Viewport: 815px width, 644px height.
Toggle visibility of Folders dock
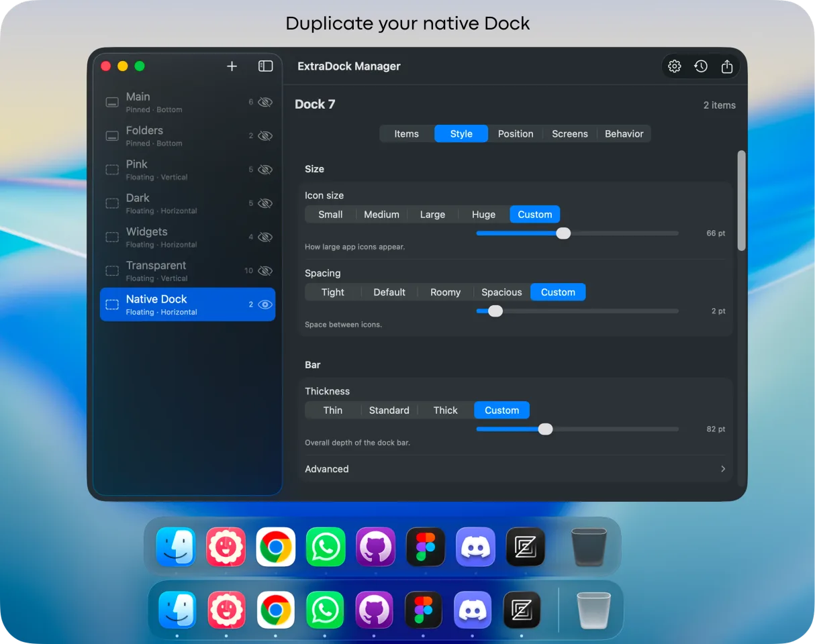pos(265,136)
